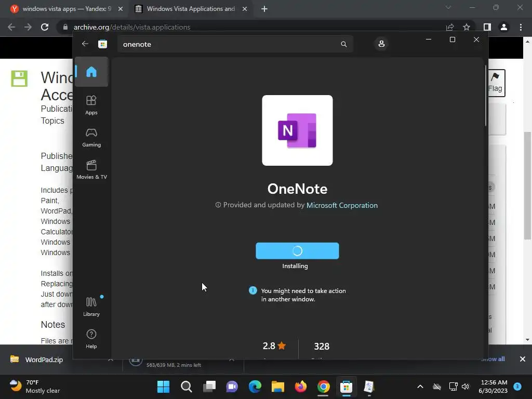Reload the archive.org page
Screen dimensions: 532x399
[45, 27]
